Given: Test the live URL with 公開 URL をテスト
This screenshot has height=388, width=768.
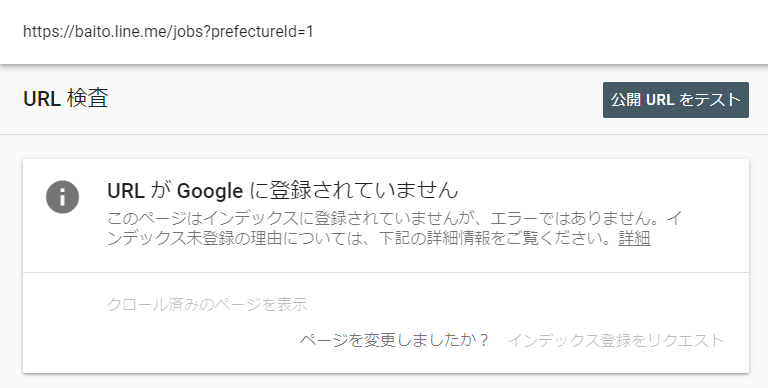Looking at the screenshot, I should point(675,100).
